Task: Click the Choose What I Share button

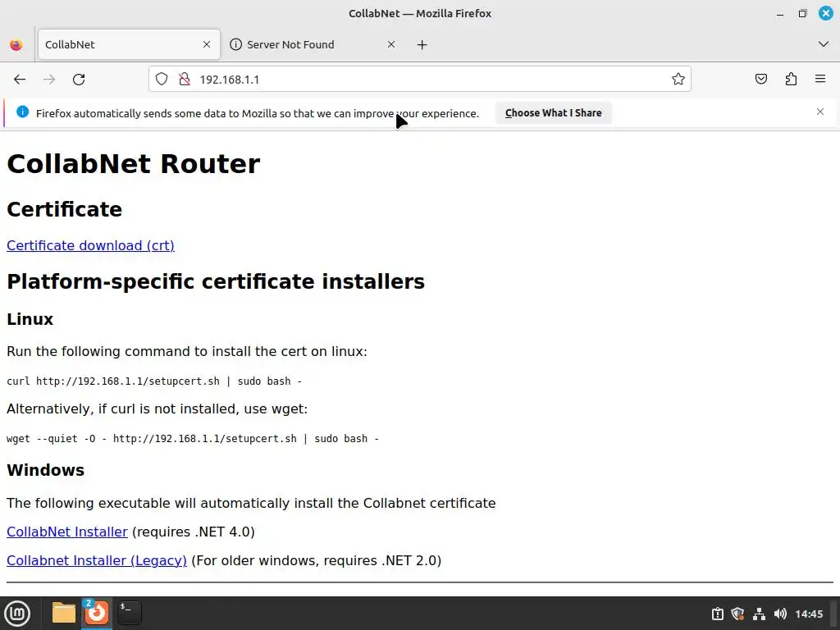Action: (554, 113)
